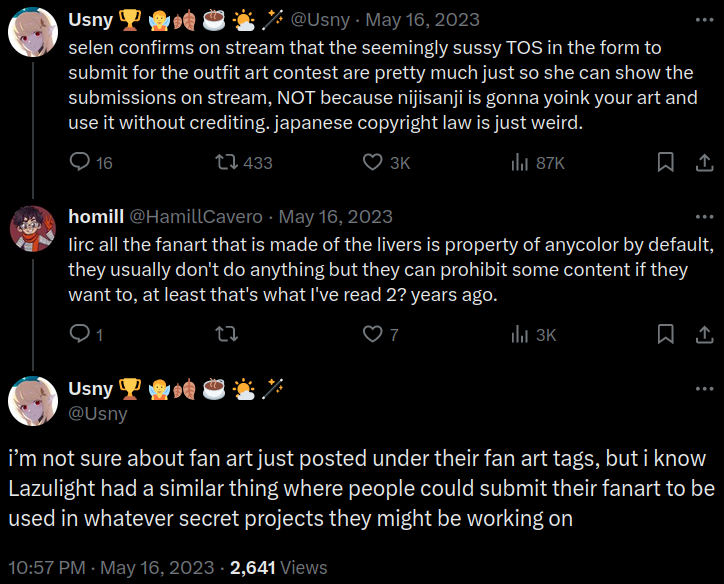
Task: View analytics showing 87K views
Action: click(519, 162)
